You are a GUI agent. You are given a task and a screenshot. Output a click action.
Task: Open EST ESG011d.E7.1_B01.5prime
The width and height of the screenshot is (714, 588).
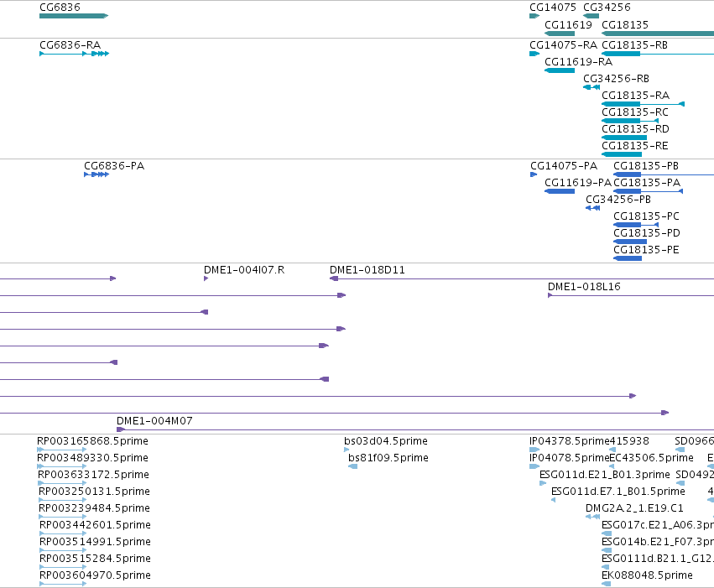pos(618,492)
